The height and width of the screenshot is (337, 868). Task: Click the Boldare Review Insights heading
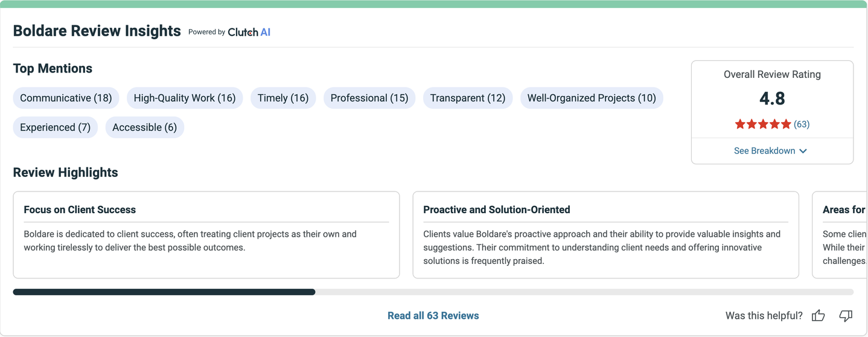pos(97,31)
